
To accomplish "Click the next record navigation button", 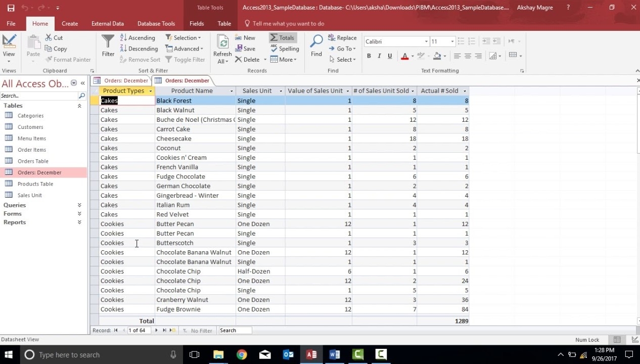I will (156, 331).
